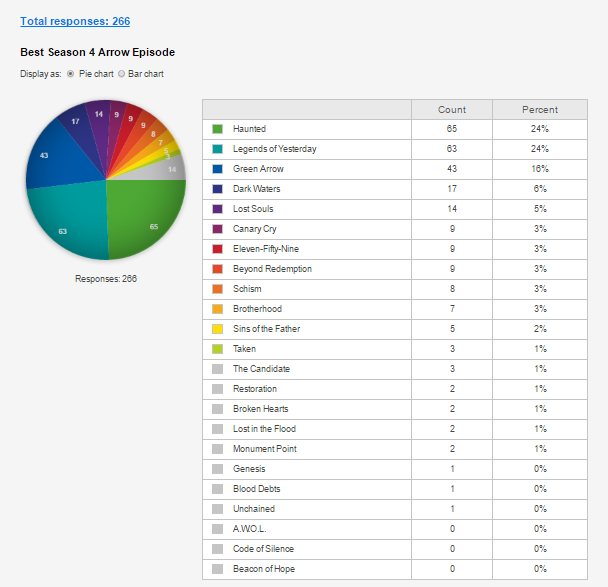Click the navy 17 pie slice
Screen dimensions: 608x587
coord(79,130)
